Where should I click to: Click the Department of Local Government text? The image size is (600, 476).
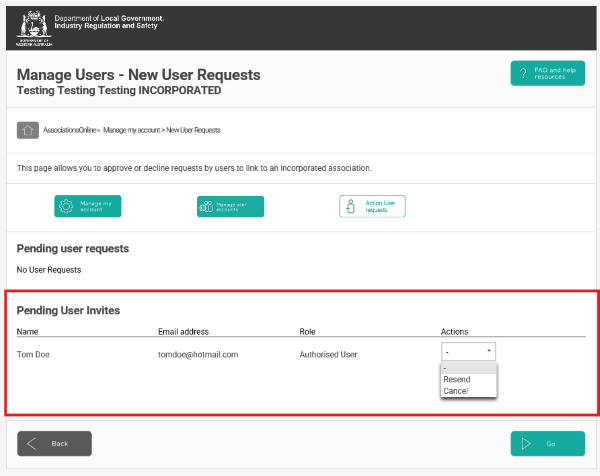(109, 22)
